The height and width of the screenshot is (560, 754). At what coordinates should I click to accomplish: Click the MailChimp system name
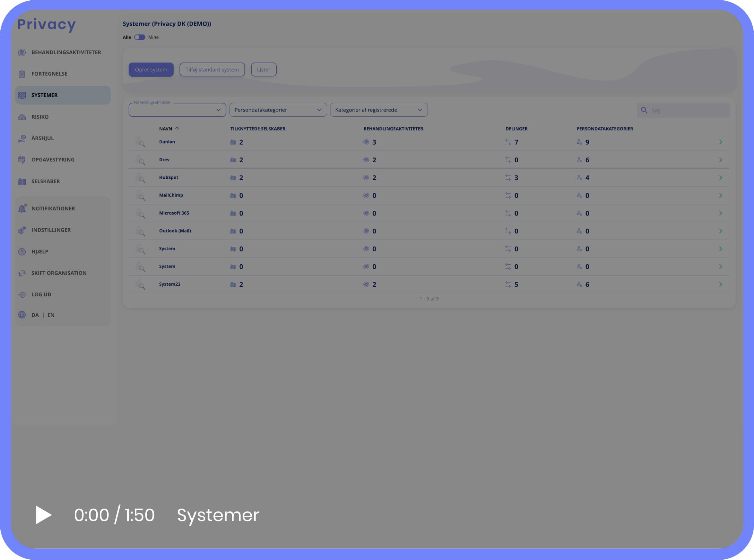click(x=171, y=195)
